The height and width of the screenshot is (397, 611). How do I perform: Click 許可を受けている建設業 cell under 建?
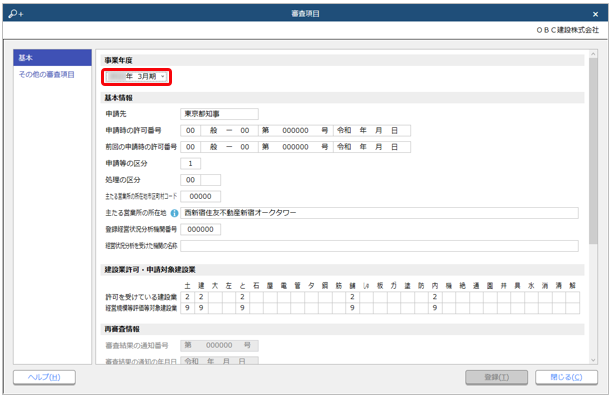coord(201,297)
